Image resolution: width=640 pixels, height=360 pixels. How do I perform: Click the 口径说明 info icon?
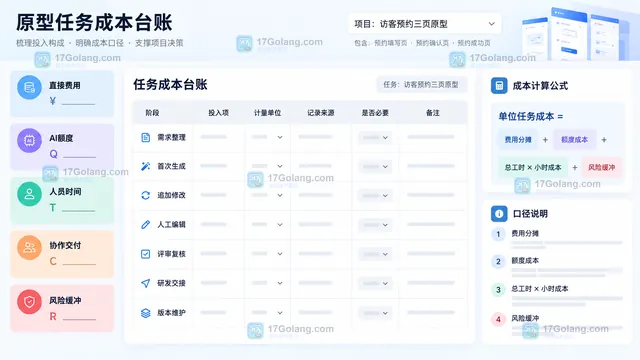(x=499, y=213)
